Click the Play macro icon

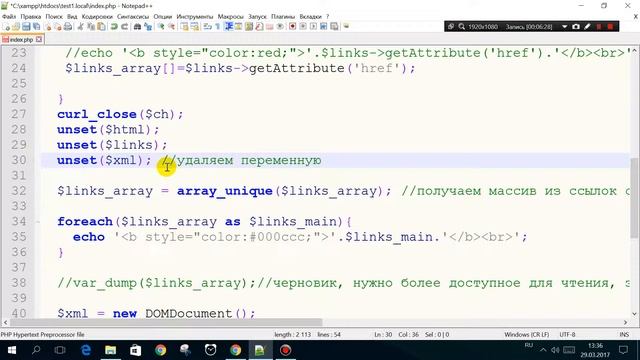coord(313,27)
